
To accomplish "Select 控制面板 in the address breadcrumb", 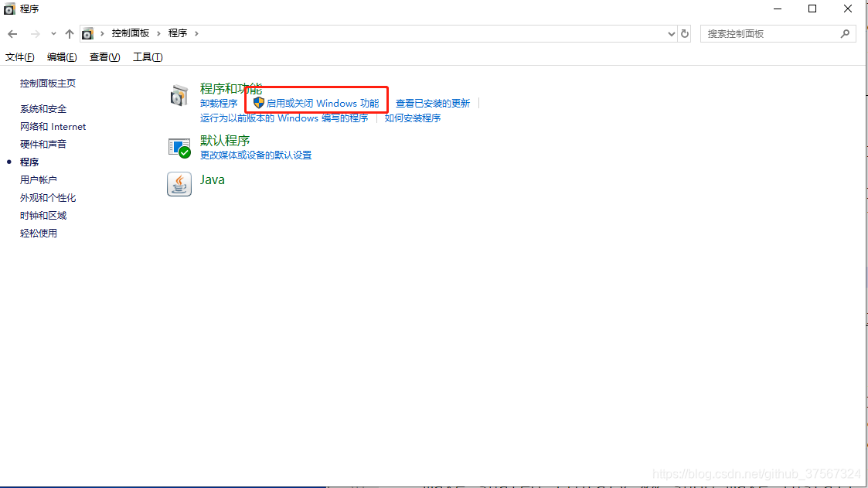I will tap(131, 33).
